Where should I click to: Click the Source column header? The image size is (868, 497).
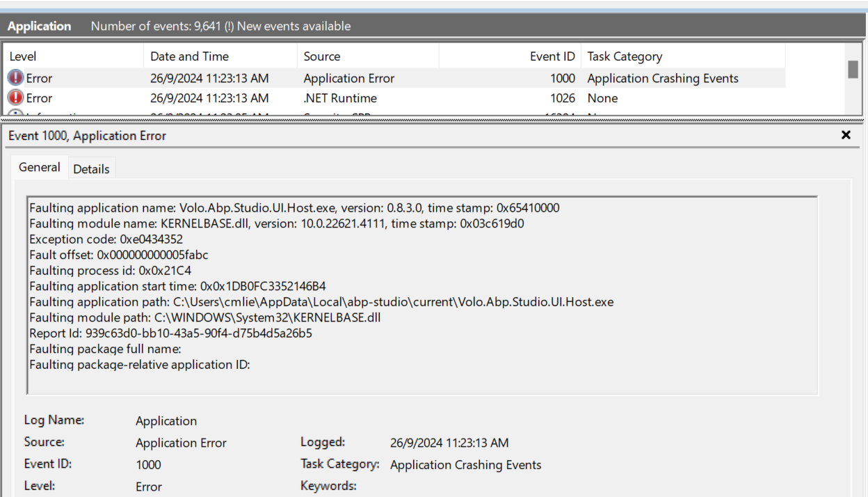point(322,56)
